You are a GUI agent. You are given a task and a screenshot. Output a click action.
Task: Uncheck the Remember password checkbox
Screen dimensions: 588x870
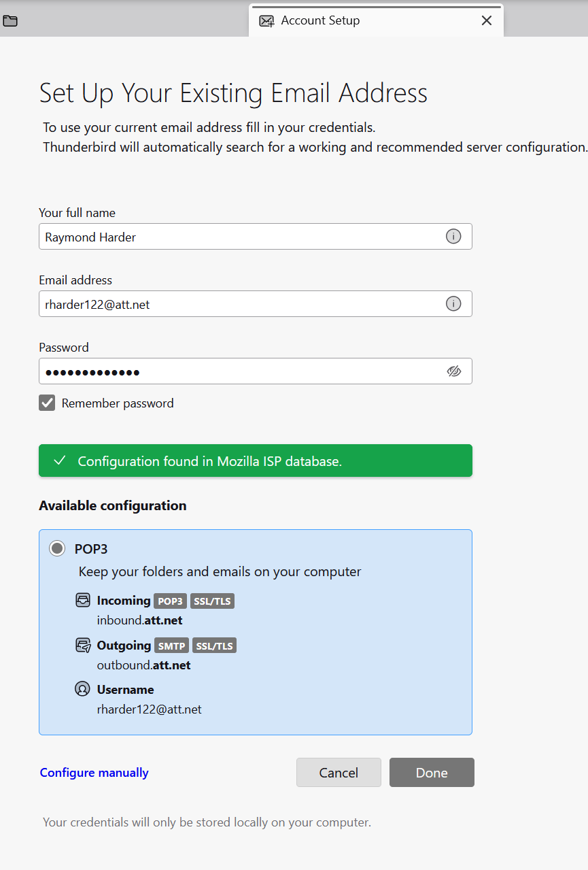click(x=47, y=403)
